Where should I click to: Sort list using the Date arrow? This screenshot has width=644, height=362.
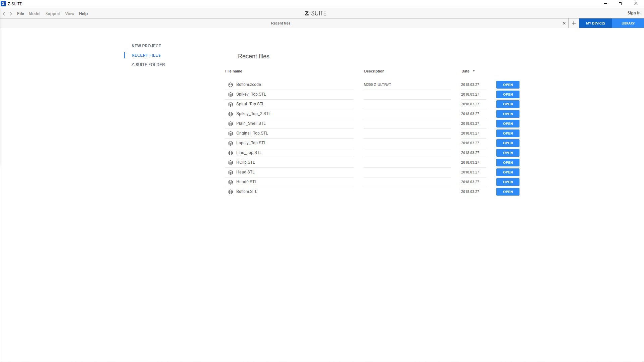pyautogui.click(x=474, y=71)
